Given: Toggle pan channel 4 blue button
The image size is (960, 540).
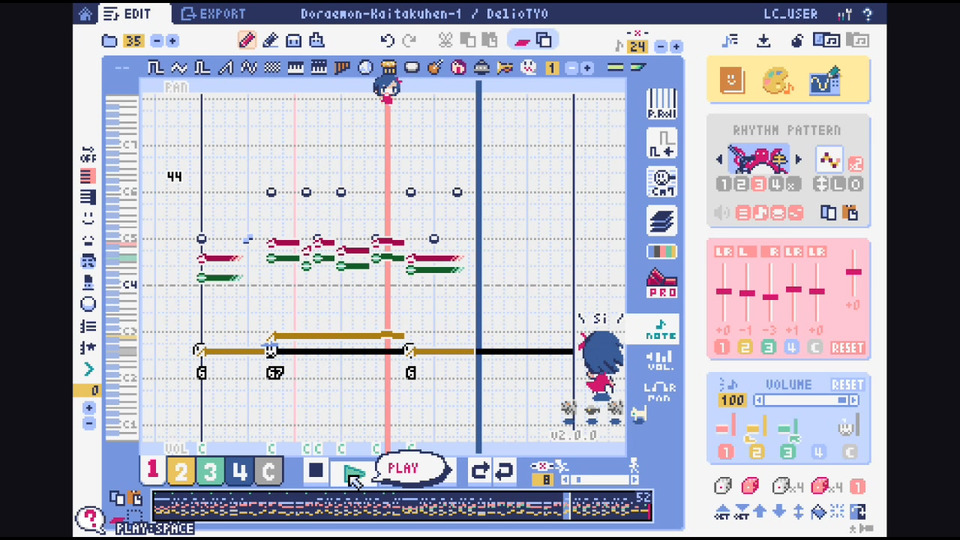Looking at the screenshot, I should tap(792, 348).
